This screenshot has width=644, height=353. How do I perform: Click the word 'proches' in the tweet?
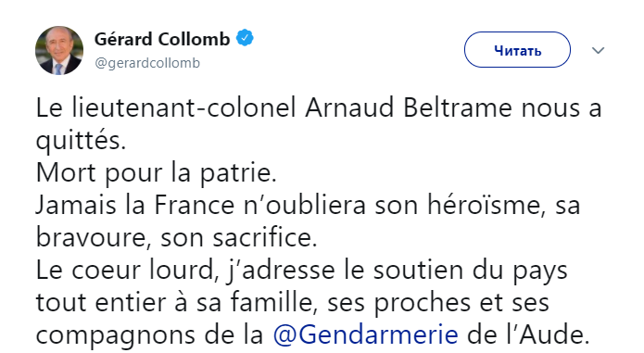[422, 303]
